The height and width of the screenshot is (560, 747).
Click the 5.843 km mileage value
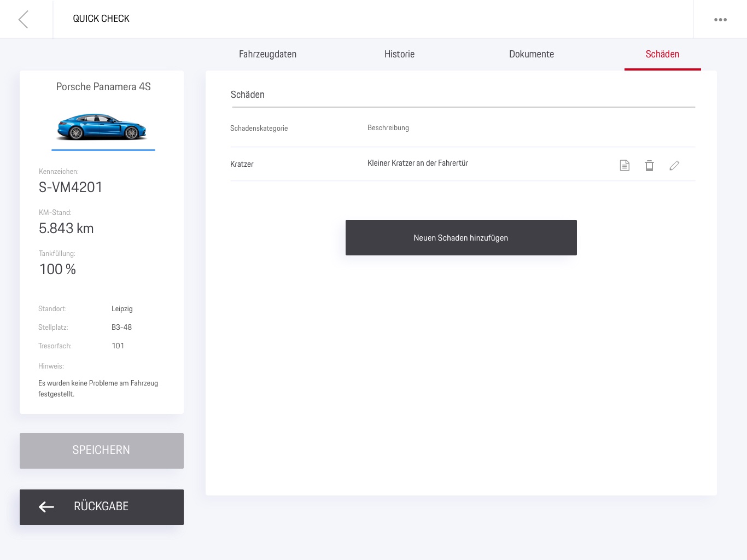66,229
